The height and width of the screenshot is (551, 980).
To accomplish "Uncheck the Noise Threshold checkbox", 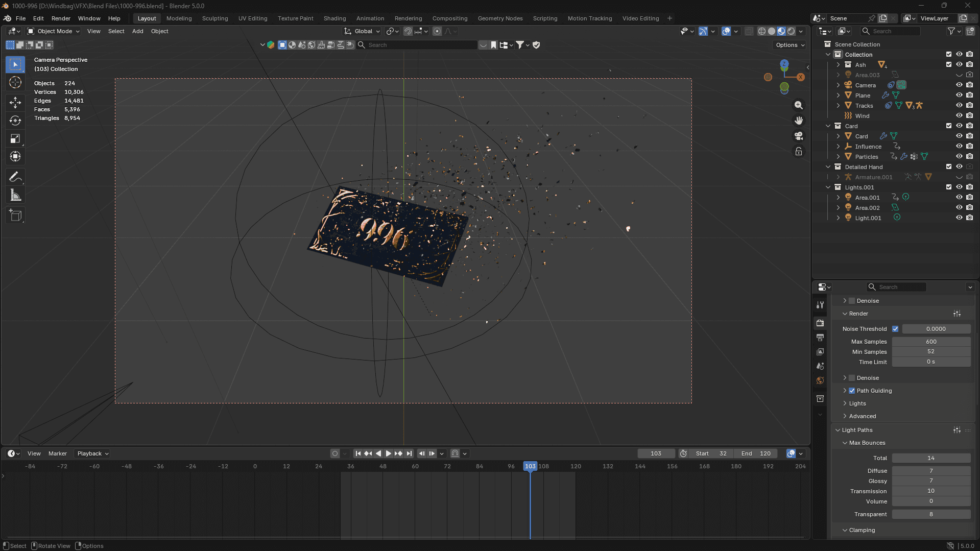I will [x=895, y=329].
